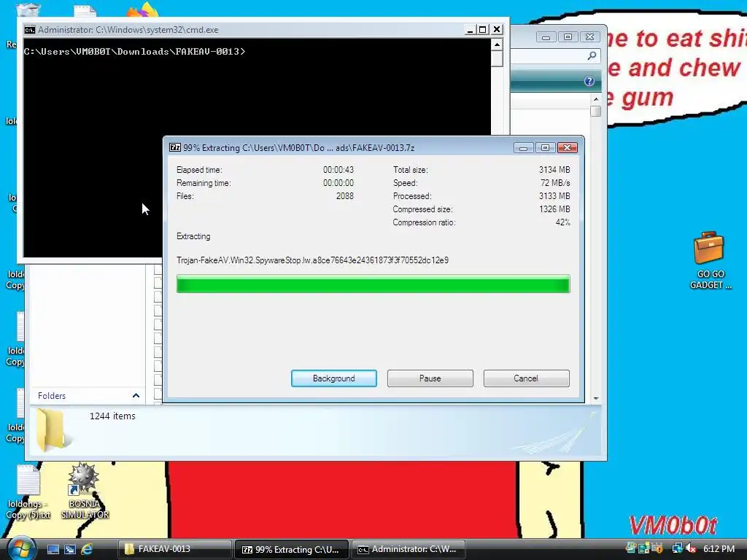Click the Speed value 72 MB/s
747x560 pixels.
(555, 183)
